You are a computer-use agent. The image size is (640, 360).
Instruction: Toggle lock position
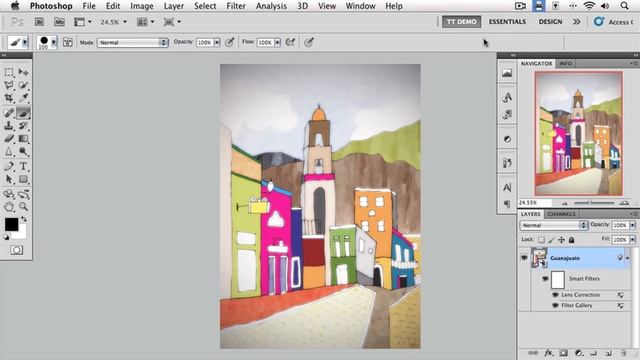coord(561,240)
